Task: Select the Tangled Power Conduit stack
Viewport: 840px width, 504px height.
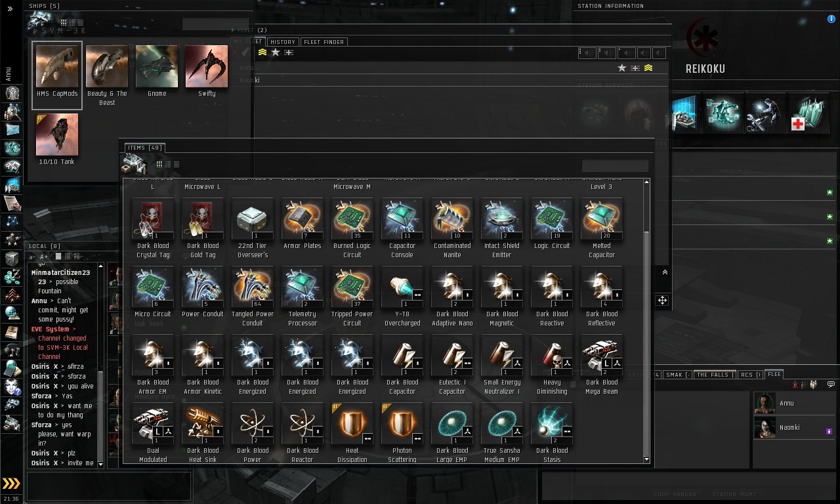Action: click(253, 296)
